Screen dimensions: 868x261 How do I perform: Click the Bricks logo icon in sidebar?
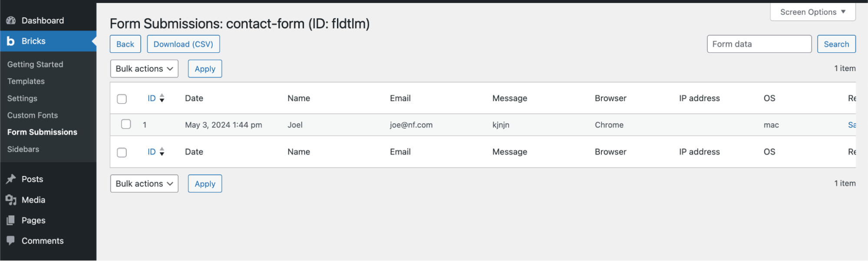click(11, 41)
